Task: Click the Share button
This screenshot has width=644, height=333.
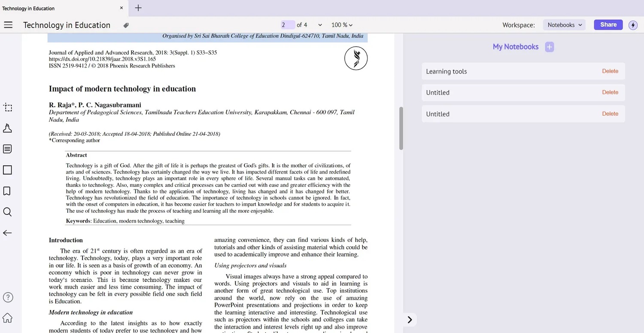Action: click(608, 25)
